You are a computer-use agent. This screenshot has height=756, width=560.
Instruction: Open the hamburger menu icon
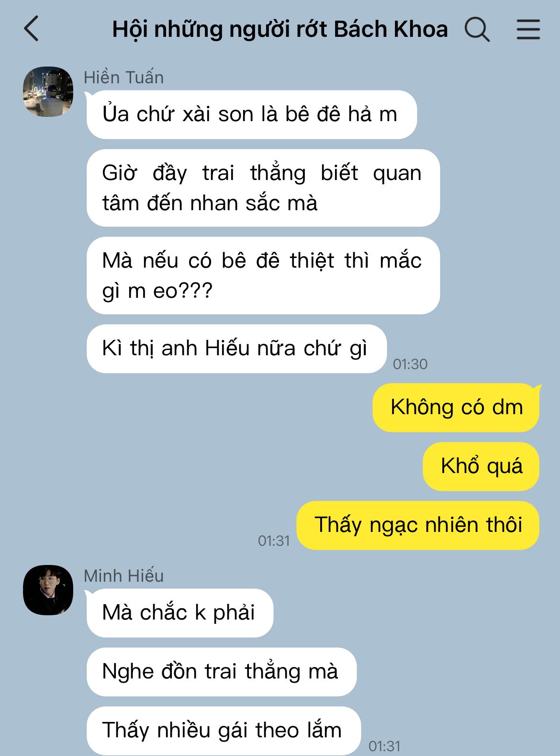(x=528, y=29)
